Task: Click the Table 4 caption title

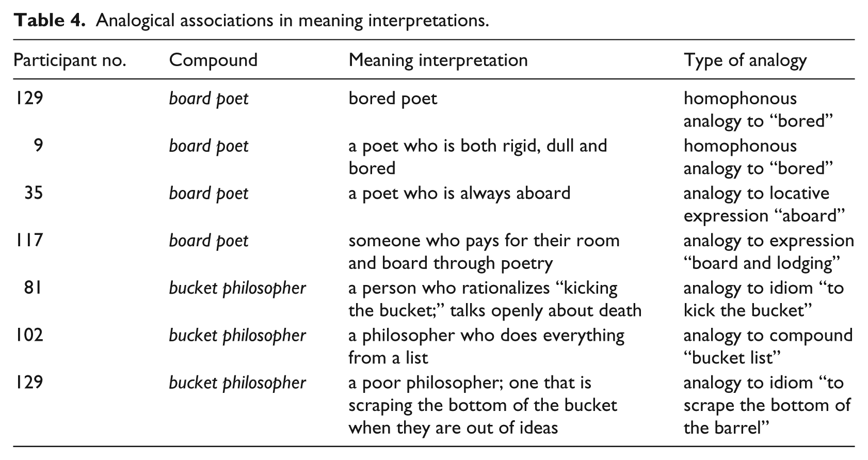Action: (x=251, y=20)
